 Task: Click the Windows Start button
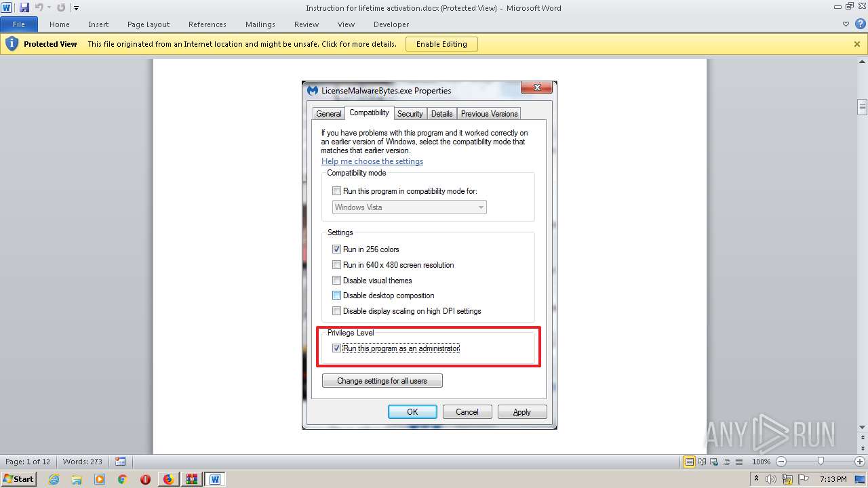point(18,479)
